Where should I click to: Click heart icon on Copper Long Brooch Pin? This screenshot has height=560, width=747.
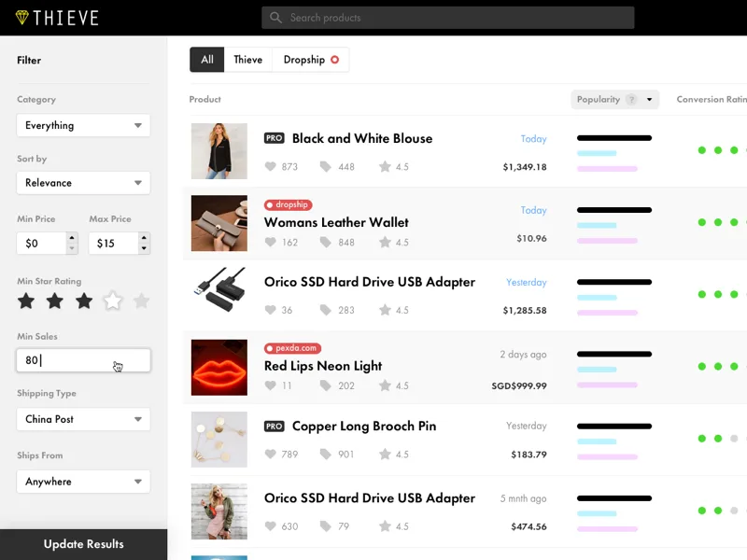(x=270, y=455)
